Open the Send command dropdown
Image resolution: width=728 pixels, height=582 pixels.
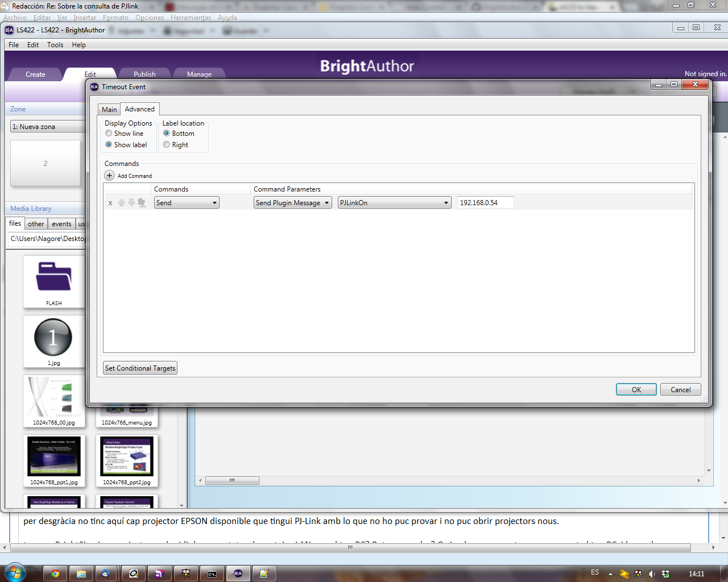pyautogui.click(x=187, y=203)
